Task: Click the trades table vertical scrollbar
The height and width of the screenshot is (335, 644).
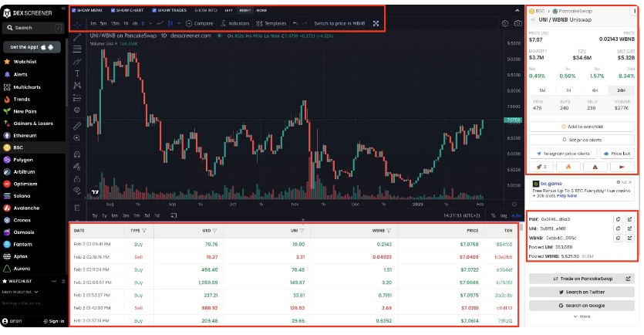Action: [521, 227]
